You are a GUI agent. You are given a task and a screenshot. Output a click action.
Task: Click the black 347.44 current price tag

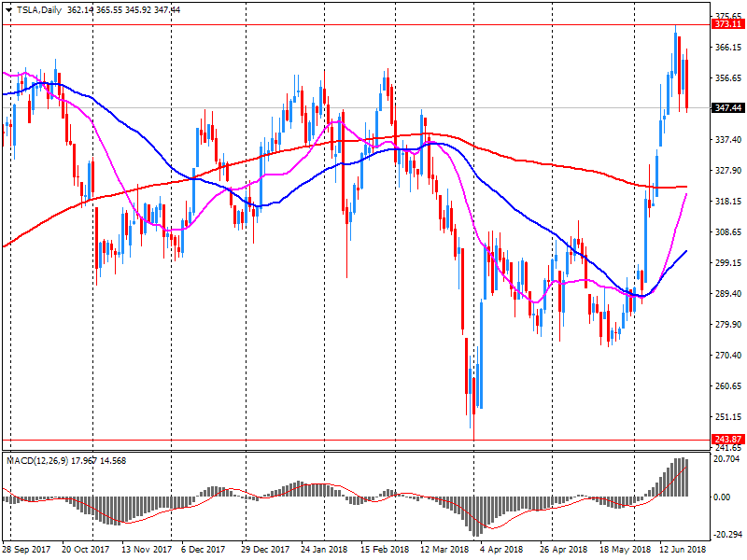tap(727, 108)
